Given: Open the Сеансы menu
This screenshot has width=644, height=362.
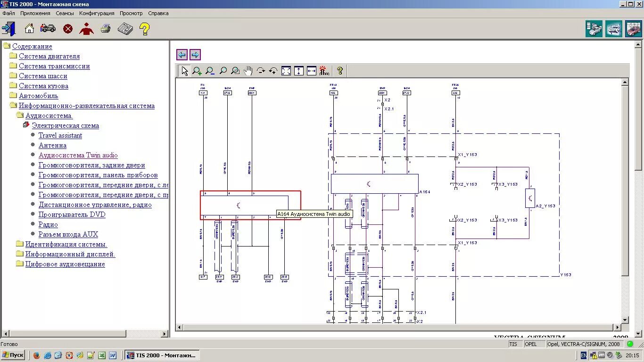Looking at the screenshot, I should click(65, 13).
